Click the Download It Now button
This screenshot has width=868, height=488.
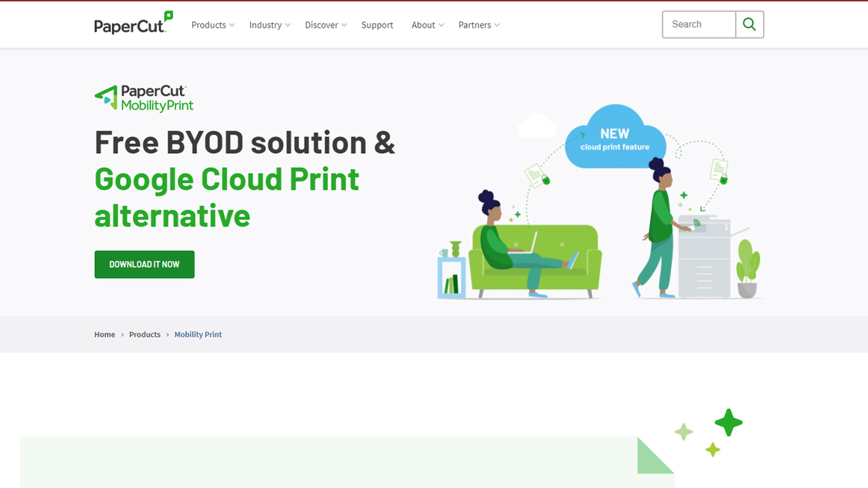pos(144,264)
